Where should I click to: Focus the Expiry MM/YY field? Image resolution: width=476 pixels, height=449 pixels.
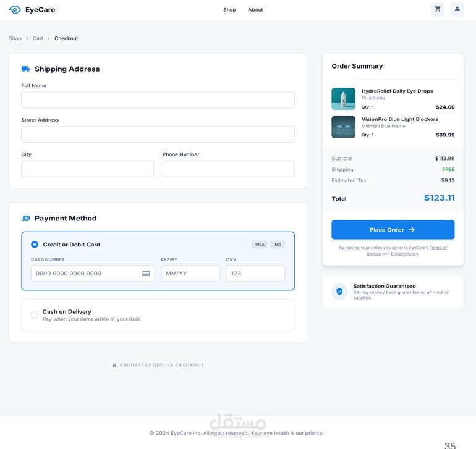point(190,274)
